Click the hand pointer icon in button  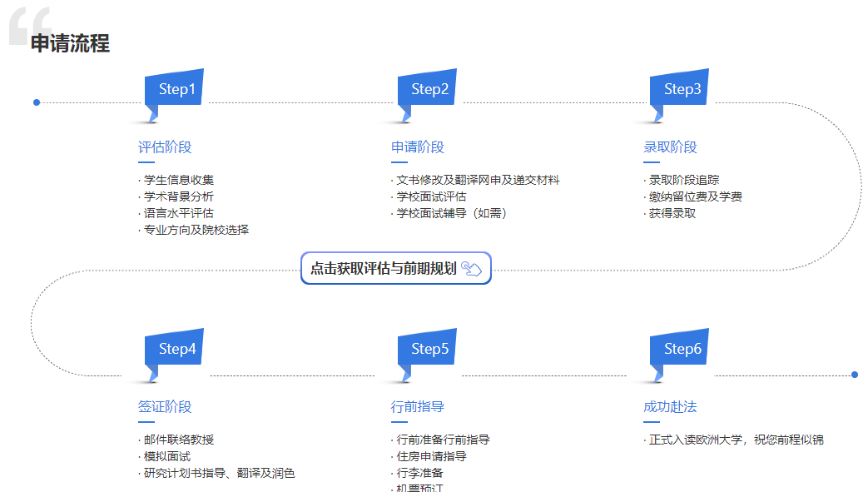coord(472,268)
